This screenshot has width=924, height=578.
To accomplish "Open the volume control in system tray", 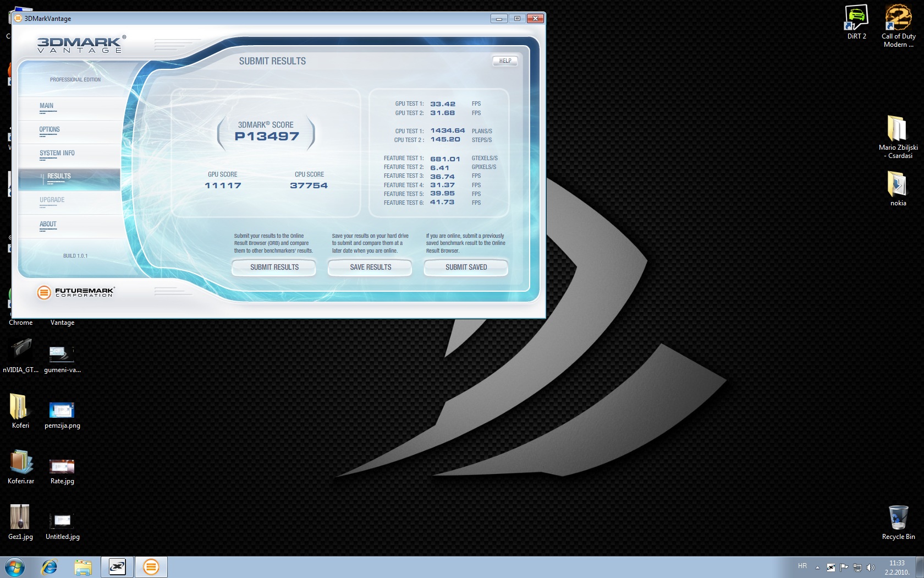I will (x=871, y=567).
